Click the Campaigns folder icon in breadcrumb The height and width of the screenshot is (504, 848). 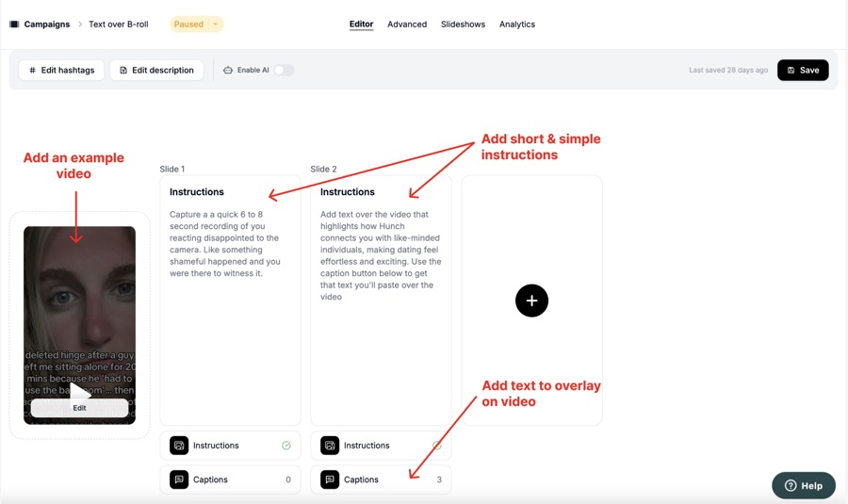coord(14,24)
